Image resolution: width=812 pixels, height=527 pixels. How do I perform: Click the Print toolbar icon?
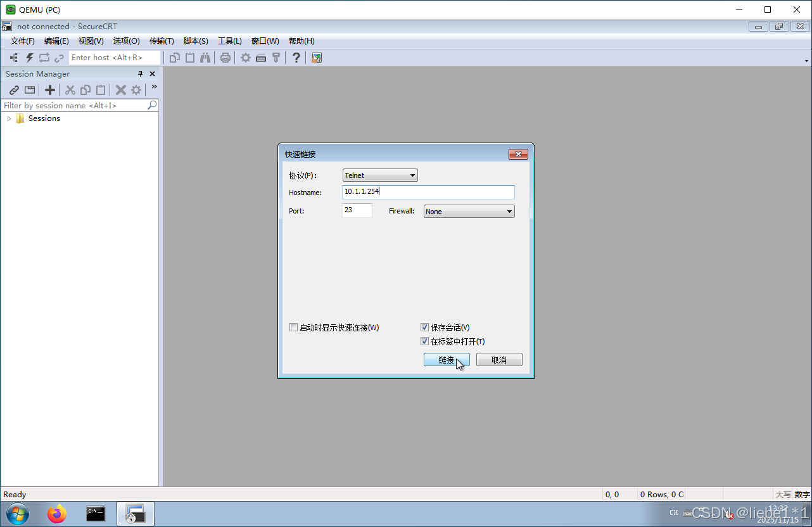[x=225, y=58]
